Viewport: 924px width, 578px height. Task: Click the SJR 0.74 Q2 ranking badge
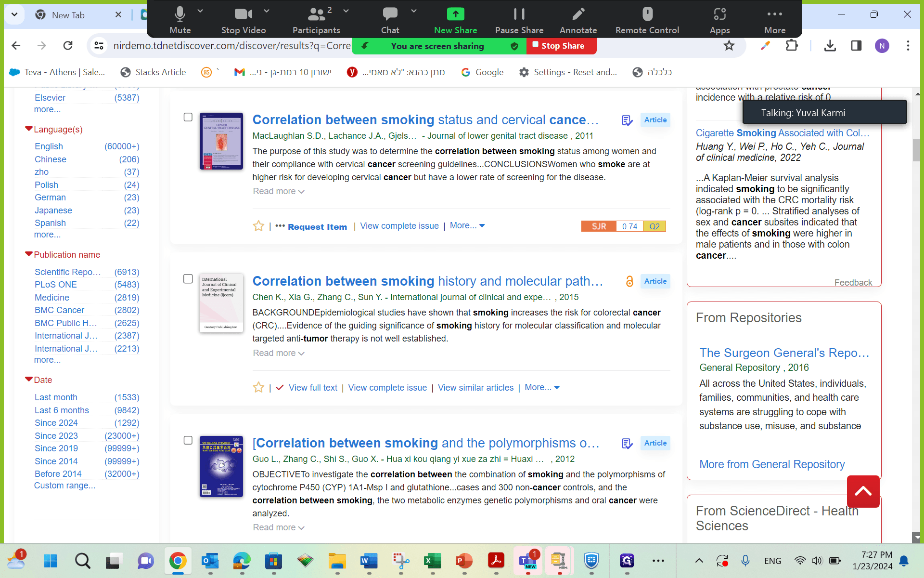pyautogui.click(x=623, y=226)
